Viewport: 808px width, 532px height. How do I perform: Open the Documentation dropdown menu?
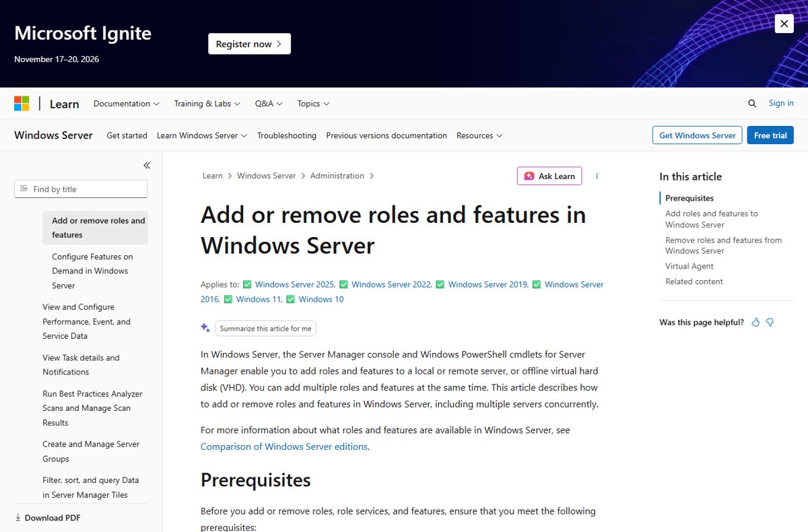pos(127,104)
